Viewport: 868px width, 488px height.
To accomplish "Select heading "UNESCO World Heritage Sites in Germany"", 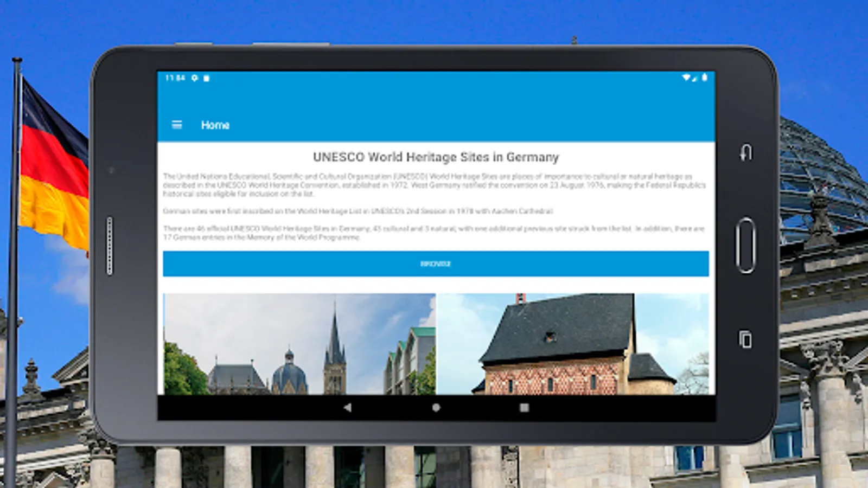I will coord(436,157).
